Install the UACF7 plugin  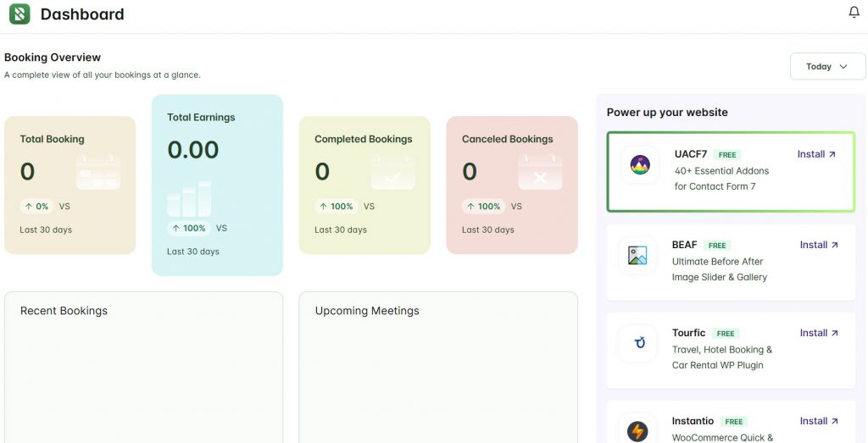pyautogui.click(x=816, y=154)
